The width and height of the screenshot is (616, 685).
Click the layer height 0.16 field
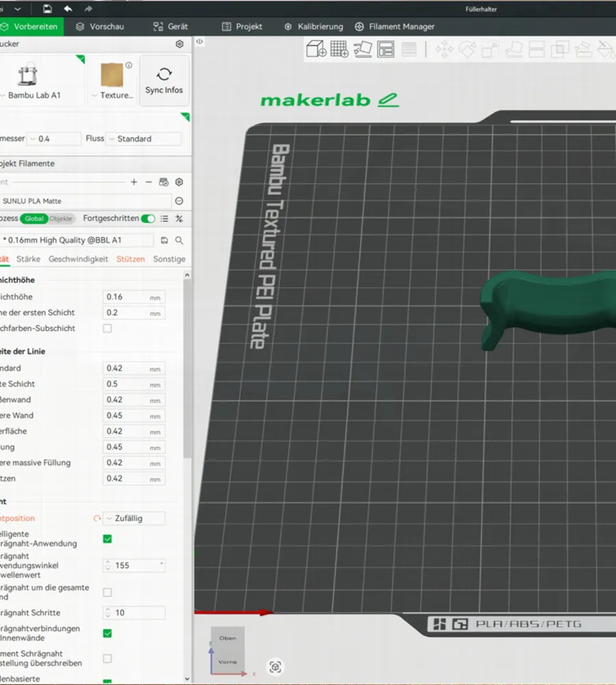tap(134, 297)
